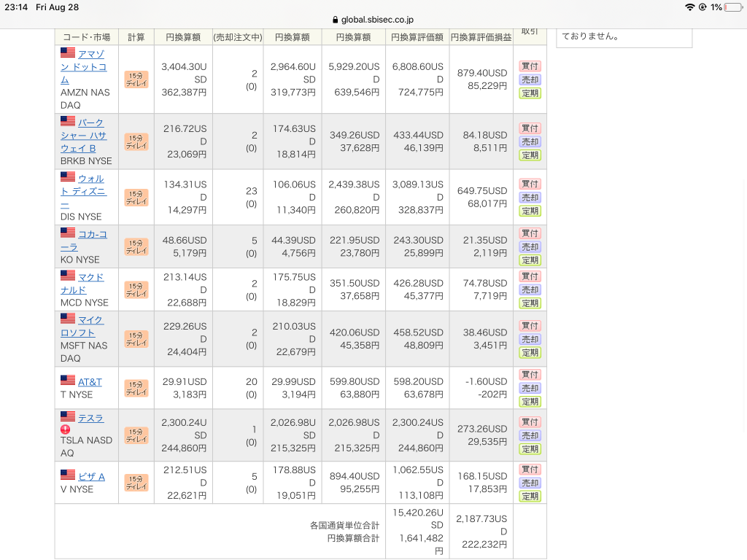Click the 15-minute delay badge for TSLA

[136, 435]
